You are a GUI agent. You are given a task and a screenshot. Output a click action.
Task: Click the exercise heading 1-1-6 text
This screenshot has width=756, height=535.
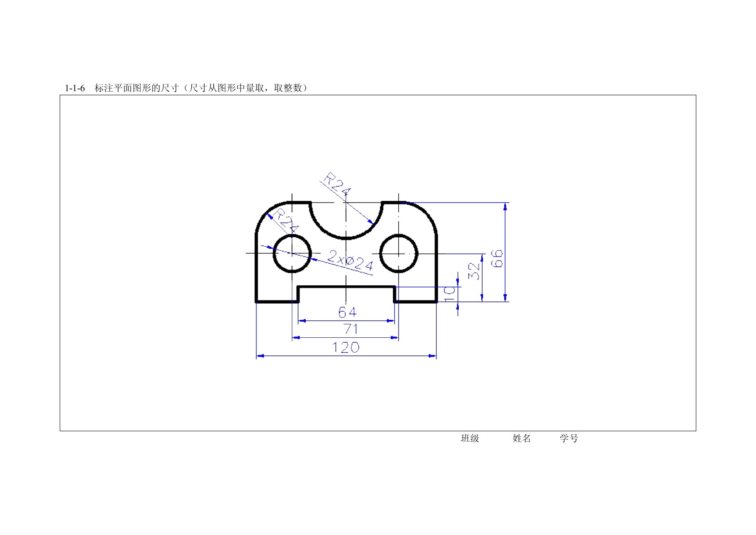[x=186, y=88]
